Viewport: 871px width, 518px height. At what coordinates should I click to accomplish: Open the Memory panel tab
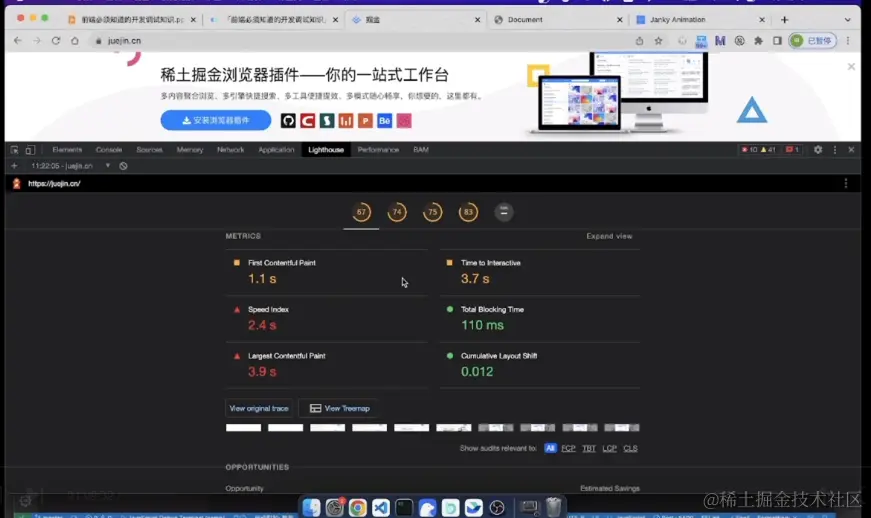190,150
